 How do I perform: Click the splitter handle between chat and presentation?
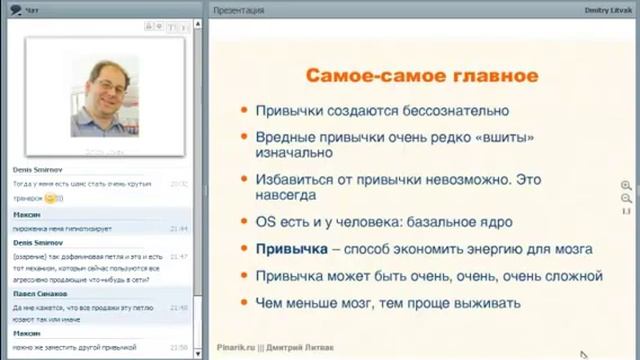205,190
